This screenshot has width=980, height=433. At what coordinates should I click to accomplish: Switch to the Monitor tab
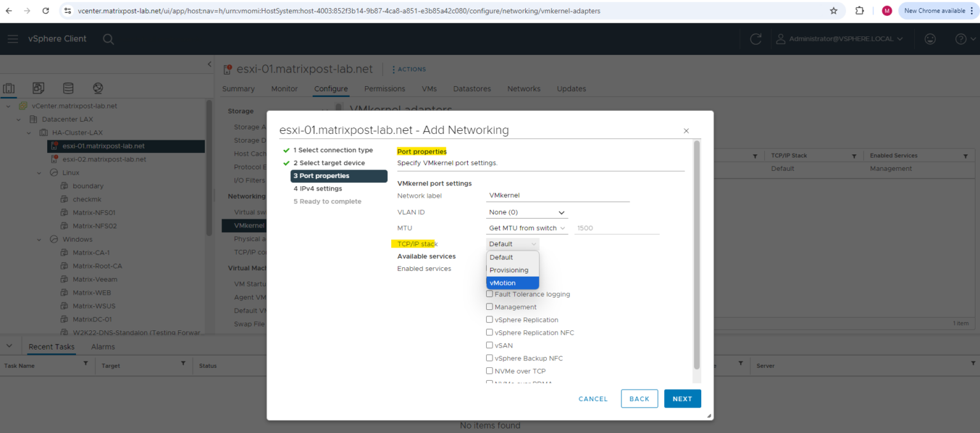click(284, 89)
